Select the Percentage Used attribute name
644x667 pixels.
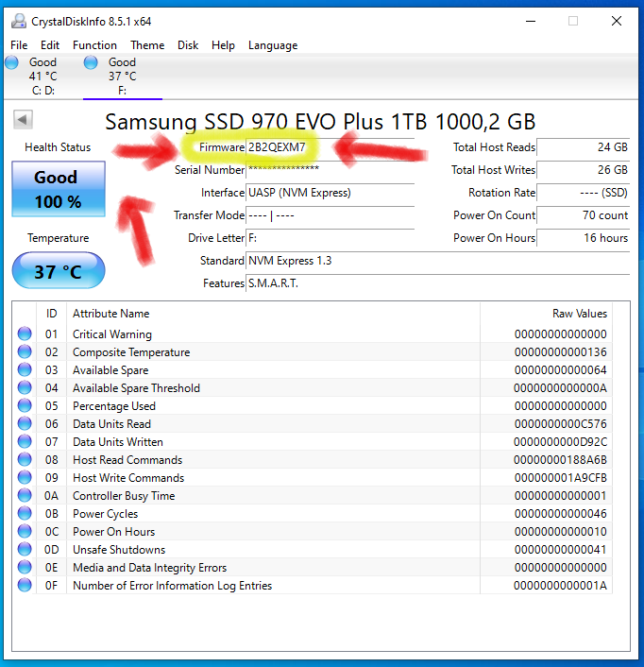(x=114, y=406)
